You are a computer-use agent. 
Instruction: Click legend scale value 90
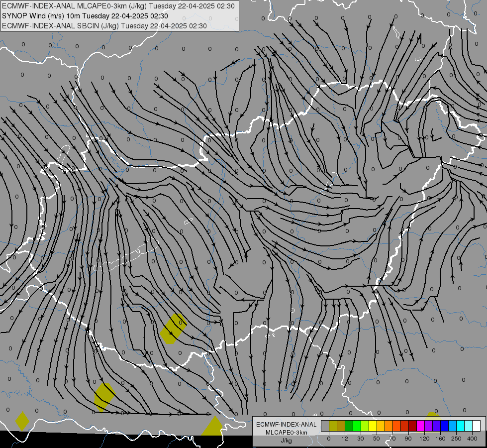(x=408, y=439)
